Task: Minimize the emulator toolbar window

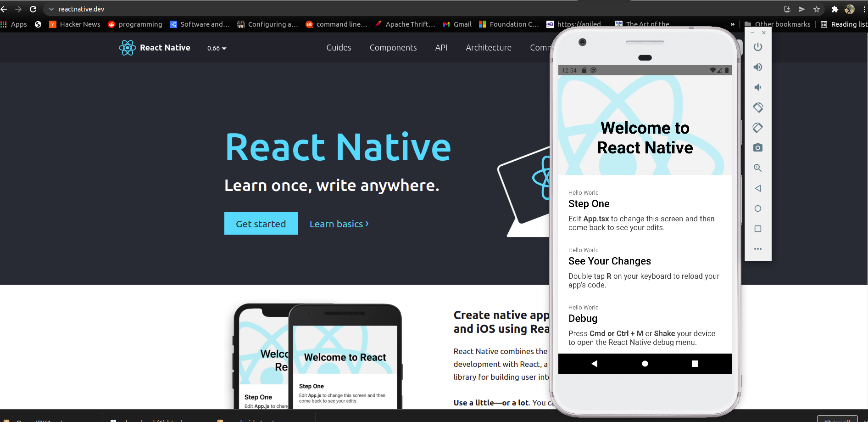Action: tap(752, 33)
